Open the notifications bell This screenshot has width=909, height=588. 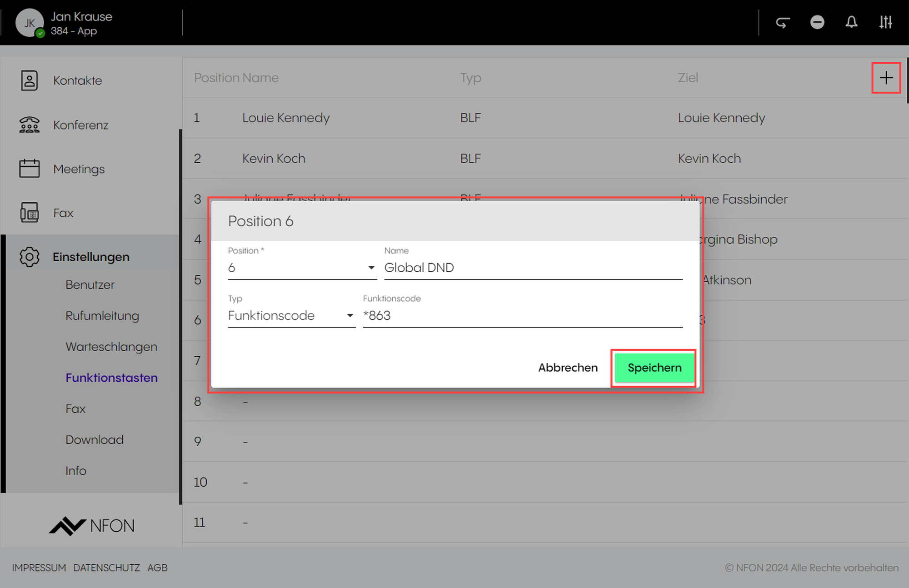pyautogui.click(x=851, y=22)
